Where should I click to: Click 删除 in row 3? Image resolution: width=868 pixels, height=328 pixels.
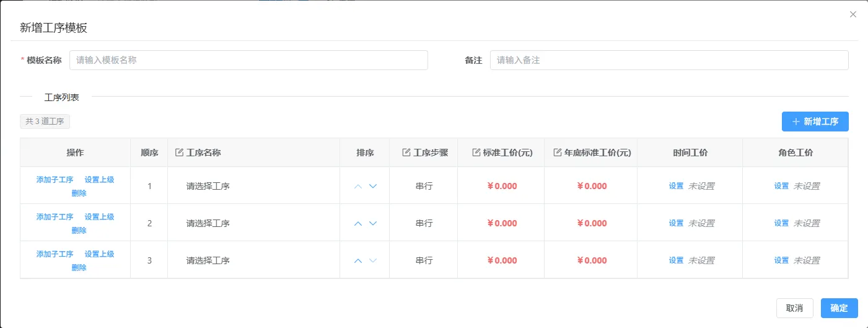[79, 268]
